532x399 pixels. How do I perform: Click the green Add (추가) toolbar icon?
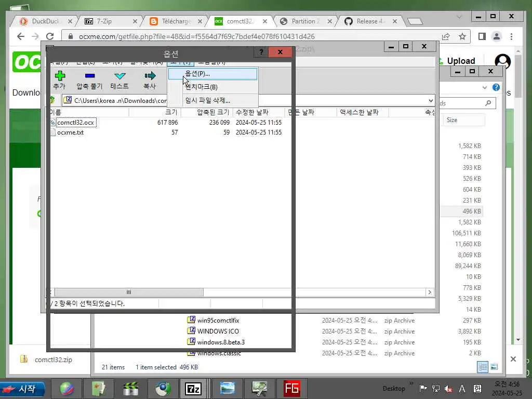[60, 76]
